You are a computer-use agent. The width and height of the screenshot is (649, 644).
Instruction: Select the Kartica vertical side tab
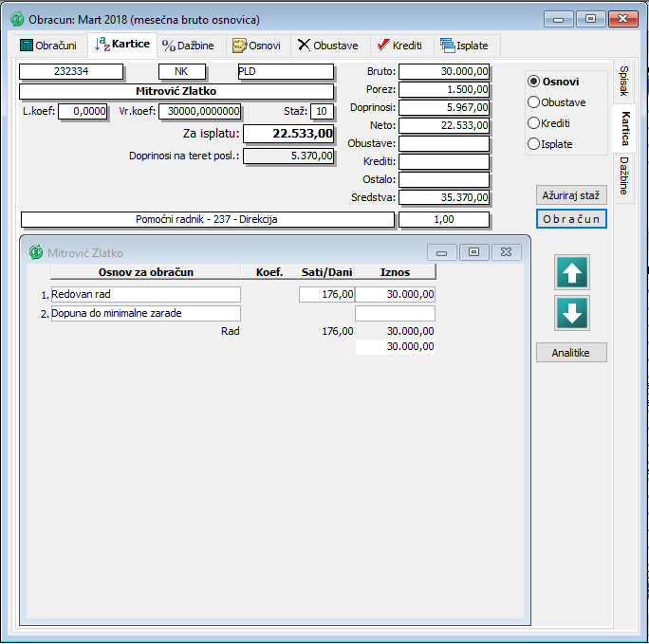(624, 129)
